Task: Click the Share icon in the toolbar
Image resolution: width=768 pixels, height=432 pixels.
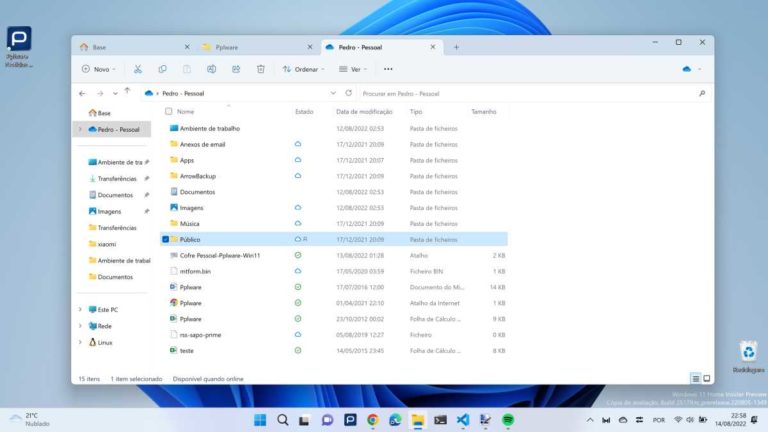Action: click(x=236, y=69)
